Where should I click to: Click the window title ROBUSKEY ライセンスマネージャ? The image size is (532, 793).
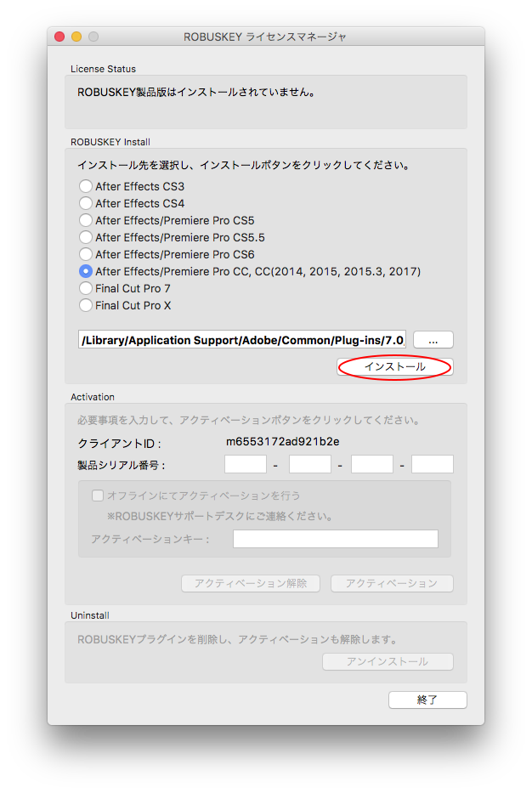point(265,37)
